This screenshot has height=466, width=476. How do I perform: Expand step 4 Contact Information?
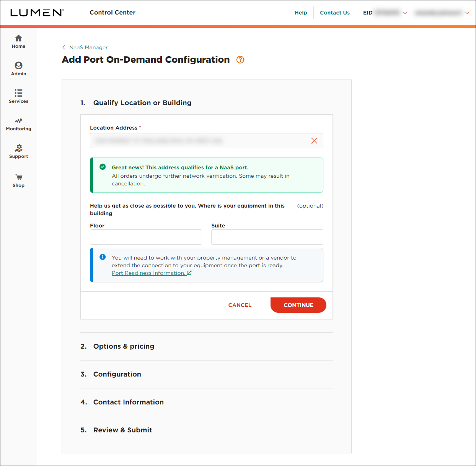pos(207,402)
